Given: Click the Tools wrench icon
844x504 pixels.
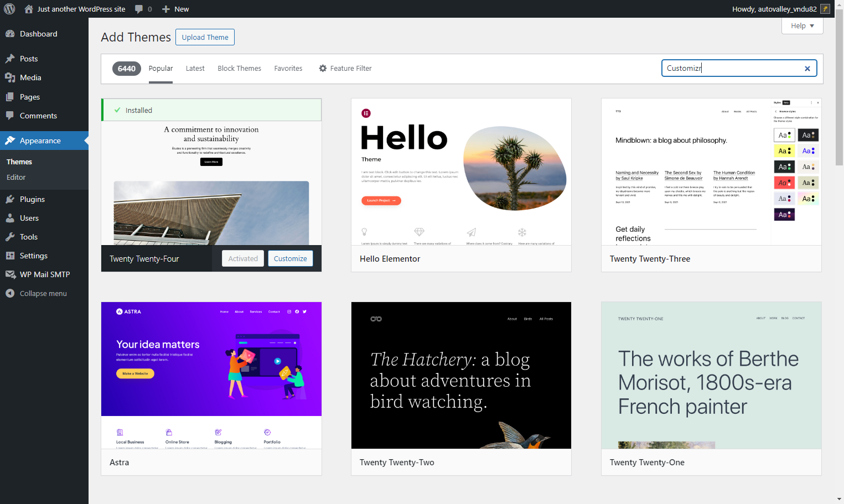Looking at the screenshot, I should [x=10, y=237].
